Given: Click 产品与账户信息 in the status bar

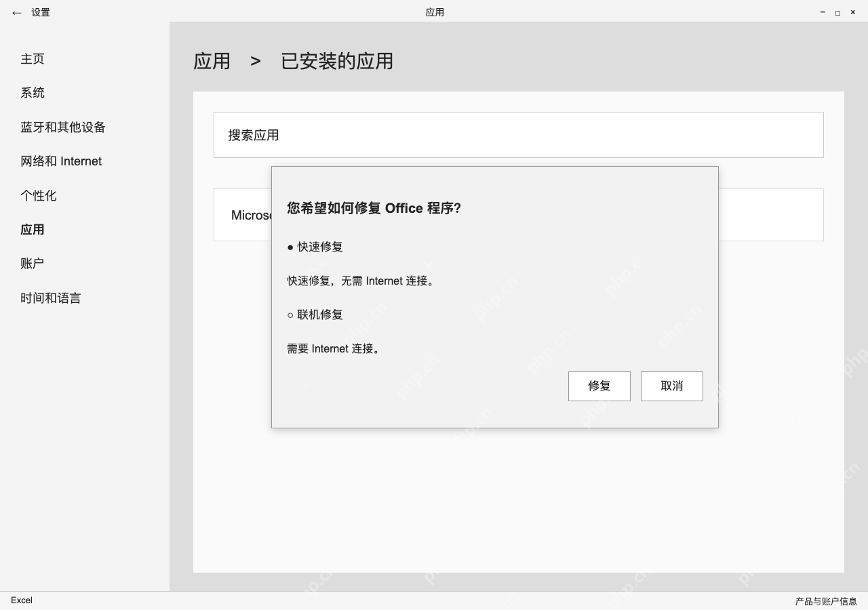Looking at the screenshot, I should [x=826, y=601].
